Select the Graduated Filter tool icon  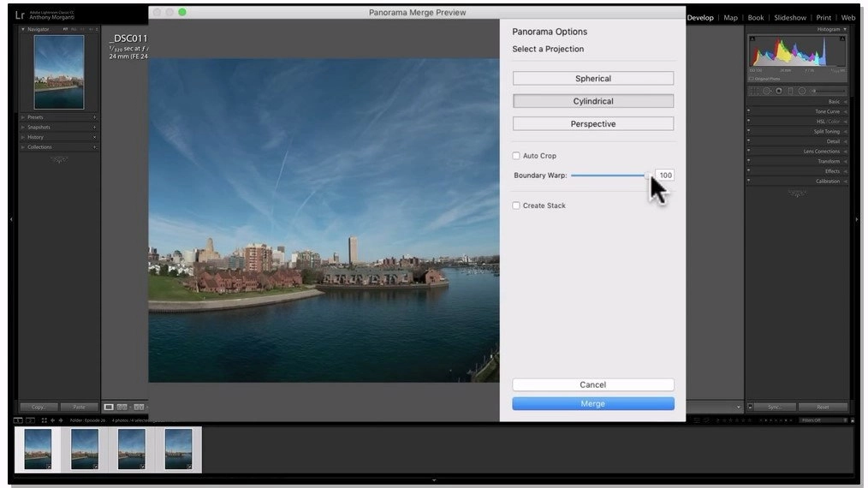(x=790, y=91)
